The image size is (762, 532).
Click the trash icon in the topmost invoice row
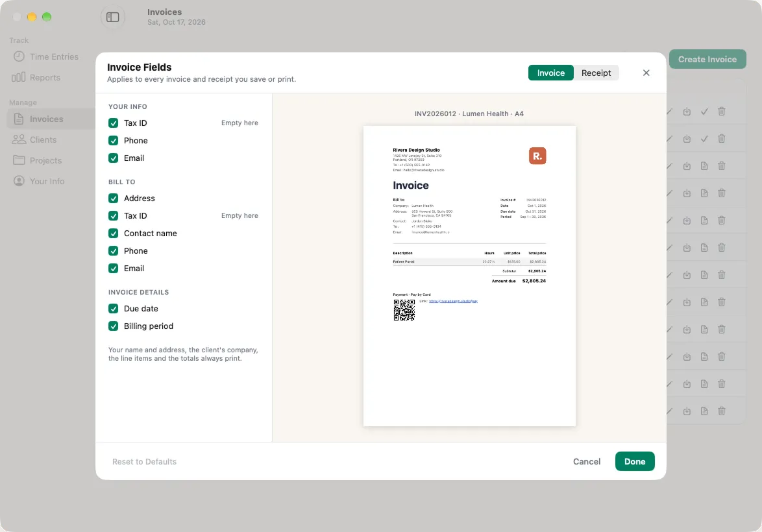[x=722, y=111]
